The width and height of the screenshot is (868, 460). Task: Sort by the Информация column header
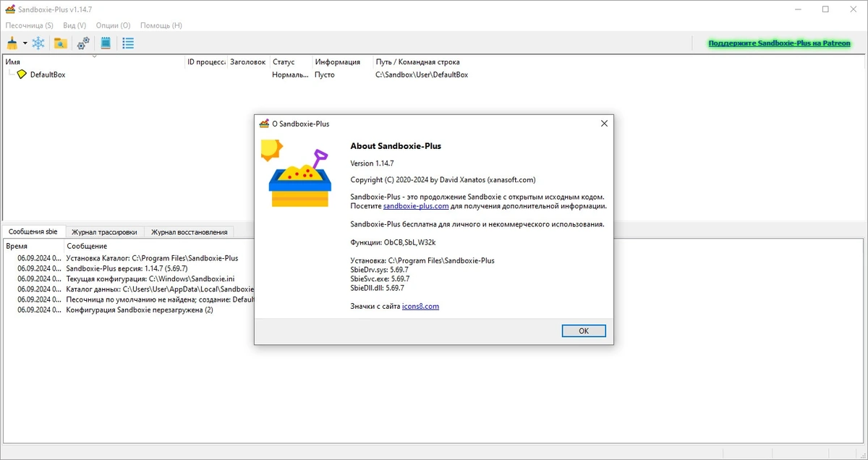[343, 62]
